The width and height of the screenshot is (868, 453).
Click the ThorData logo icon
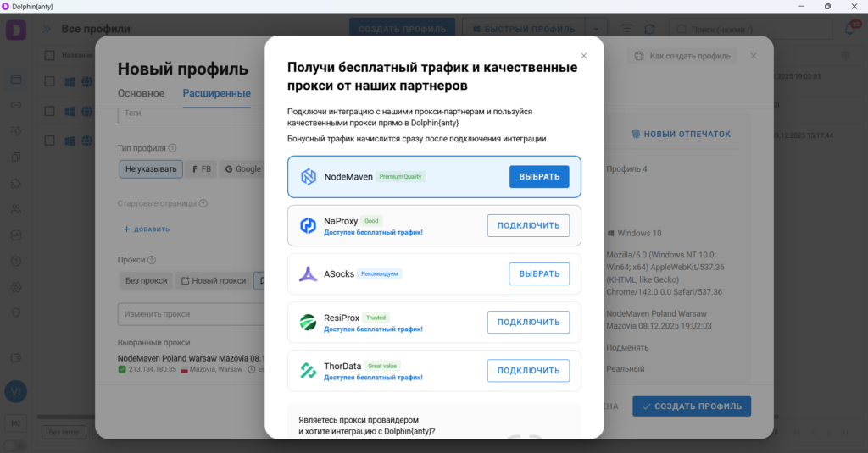[x=308, y=371]
